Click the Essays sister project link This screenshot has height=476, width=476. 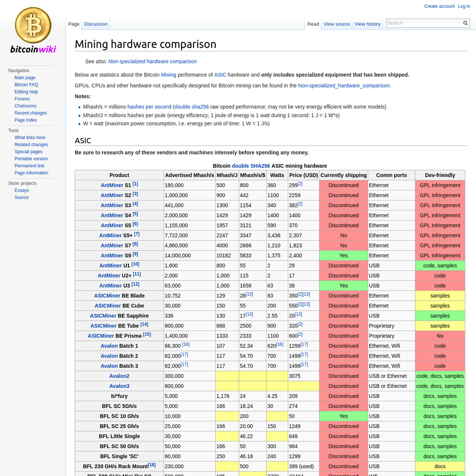coord(22,190)
